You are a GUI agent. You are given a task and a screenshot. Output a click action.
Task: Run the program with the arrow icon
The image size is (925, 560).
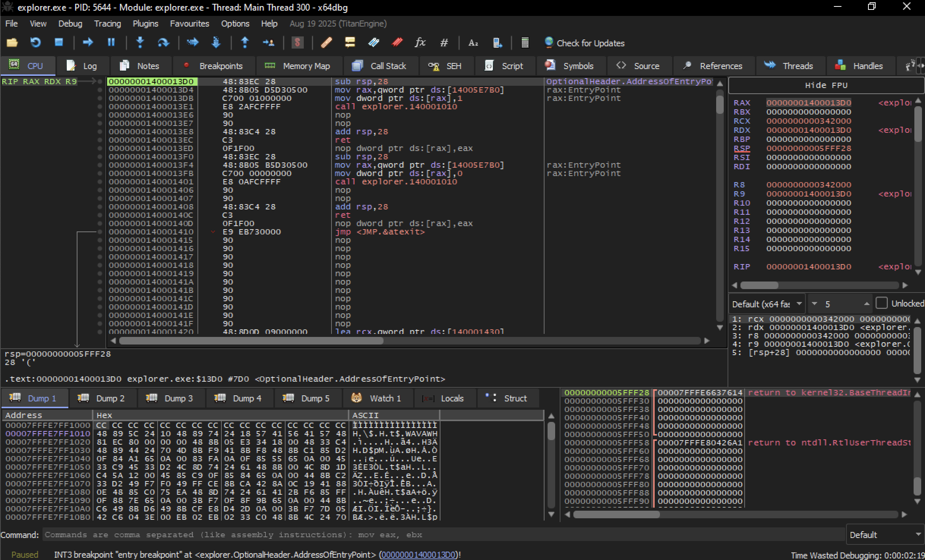click(88, 42)
